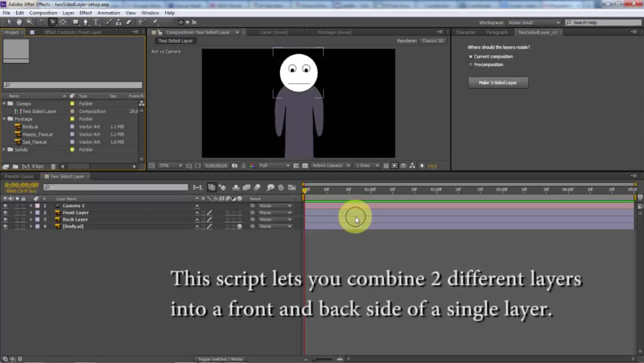Viewport: 644px width, 363px height.
Task: Click the Search Help input field
Action: (603, 22)
